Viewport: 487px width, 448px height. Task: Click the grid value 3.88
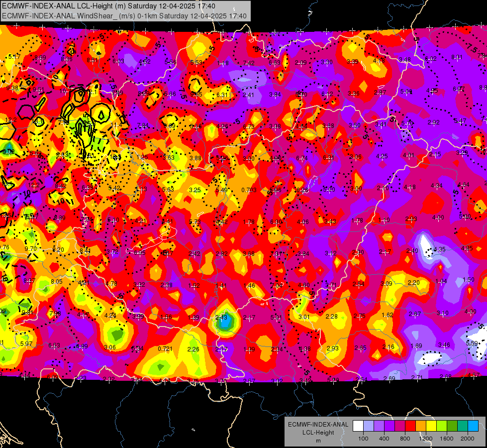coord(195,158)
